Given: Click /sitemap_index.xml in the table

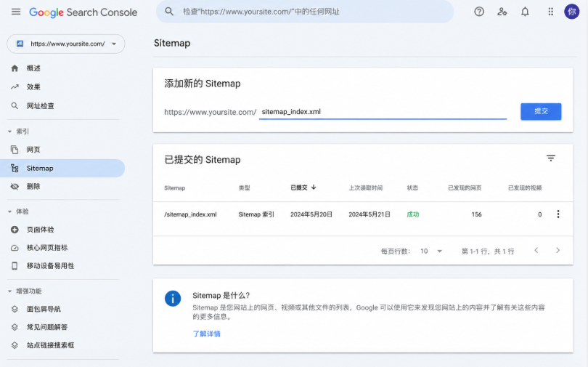Looking at the screenshot, I should 190,214.
